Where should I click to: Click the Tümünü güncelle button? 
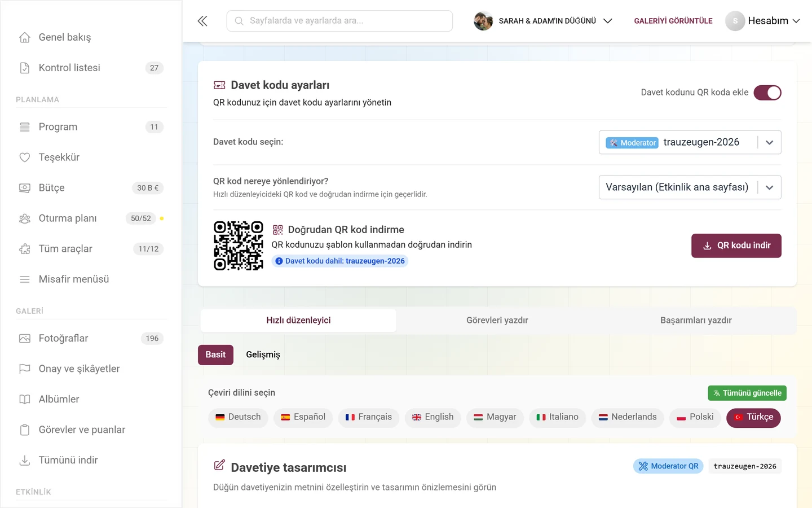click(x=747, y=393)
